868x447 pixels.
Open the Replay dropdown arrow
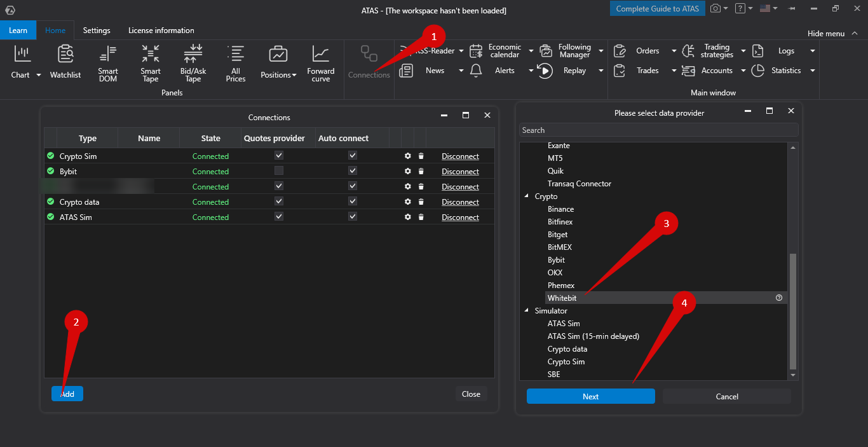coord(600,71)
